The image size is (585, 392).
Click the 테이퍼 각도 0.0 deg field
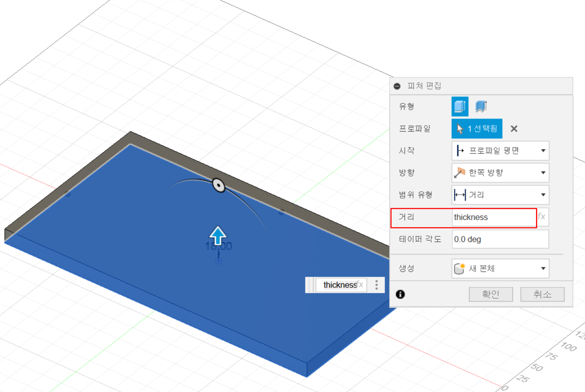click(500, 239)
